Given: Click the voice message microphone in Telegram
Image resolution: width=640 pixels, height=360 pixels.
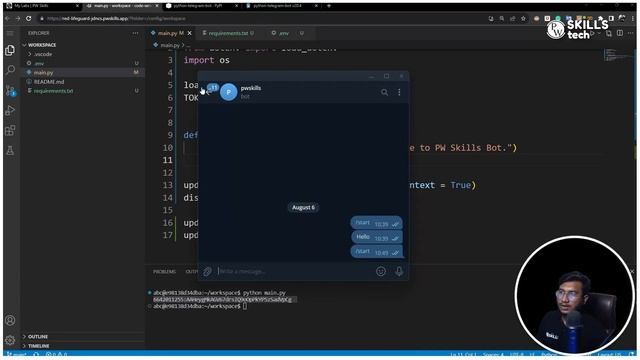Looking at the screenshot, I should click(x=399, y=271).
